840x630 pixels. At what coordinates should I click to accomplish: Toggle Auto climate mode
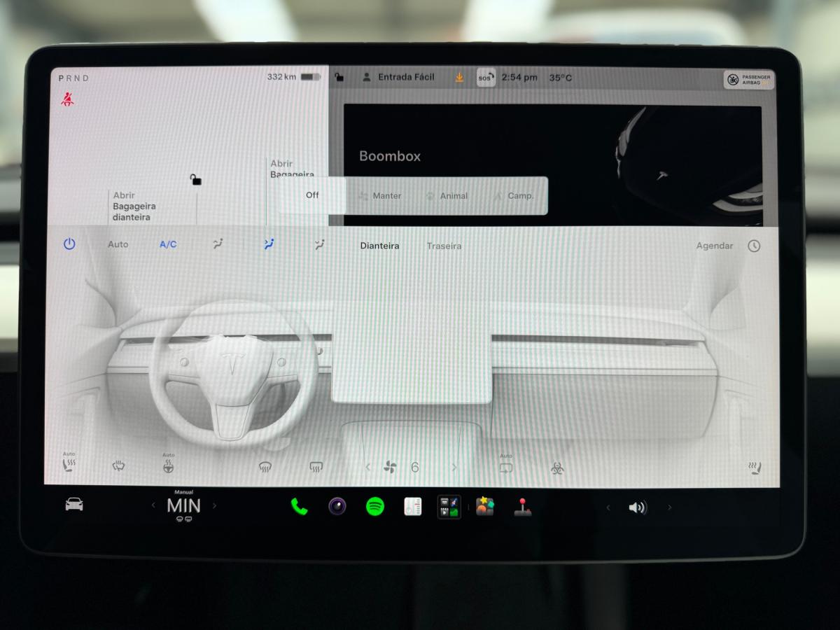coord(118,244)
